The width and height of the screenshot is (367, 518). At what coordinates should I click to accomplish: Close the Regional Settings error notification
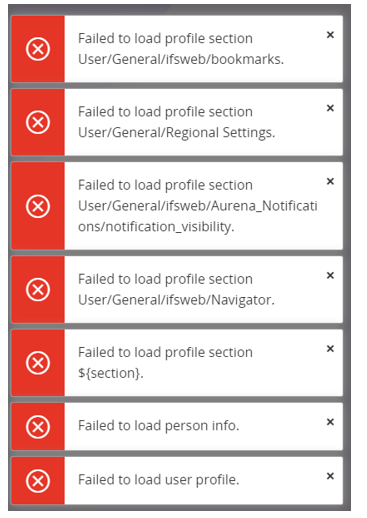[x=330, y=108]
